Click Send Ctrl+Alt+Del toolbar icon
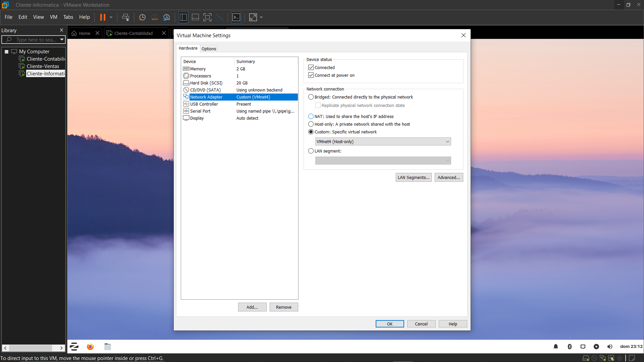Viewport: 644px width, 362px height. pyautogui.click(x=125, y=17)
